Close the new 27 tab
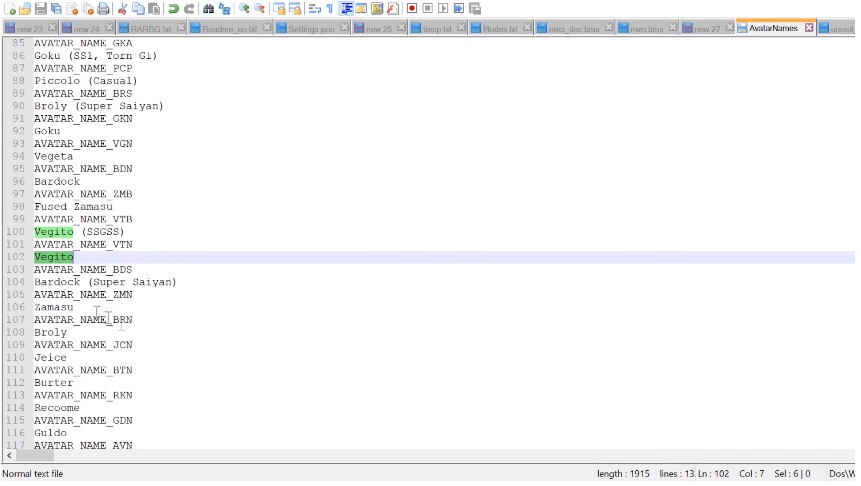 tap(729, 27)
